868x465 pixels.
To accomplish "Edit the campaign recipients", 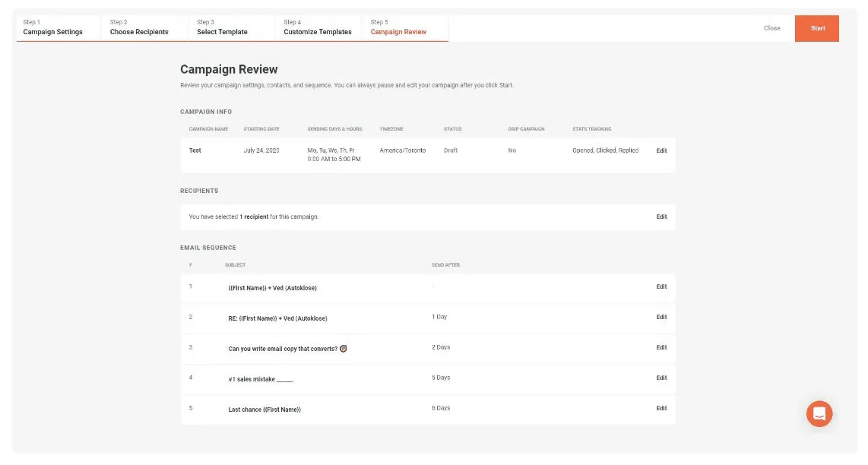I will pos(661,217).
